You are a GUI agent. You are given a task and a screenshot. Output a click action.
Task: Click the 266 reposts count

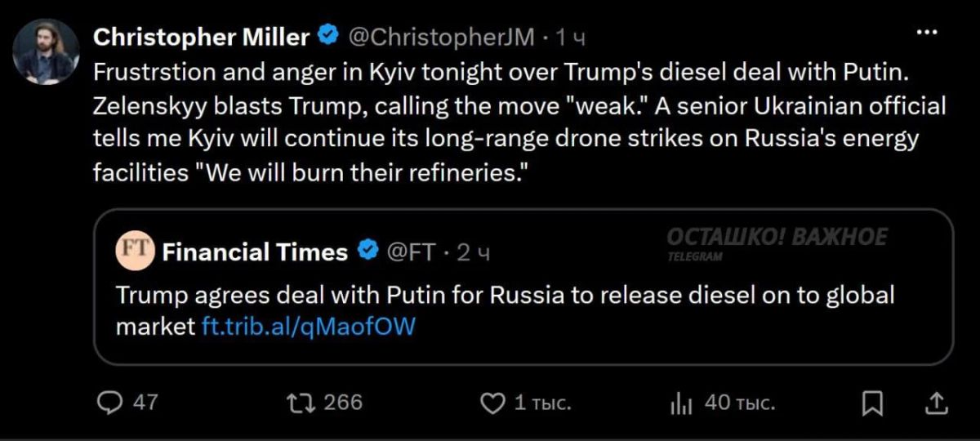click(343, 403)
